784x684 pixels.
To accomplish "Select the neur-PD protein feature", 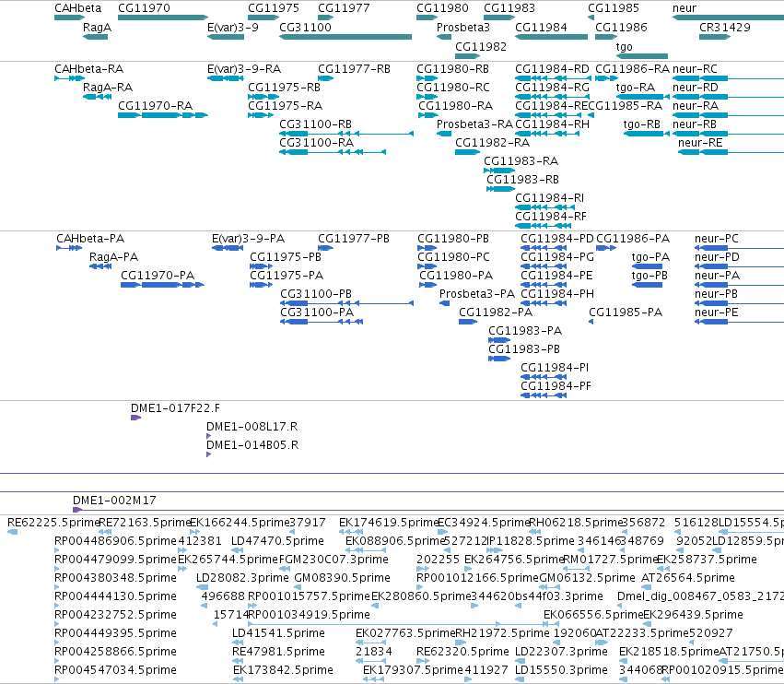I will pos(739,266).
